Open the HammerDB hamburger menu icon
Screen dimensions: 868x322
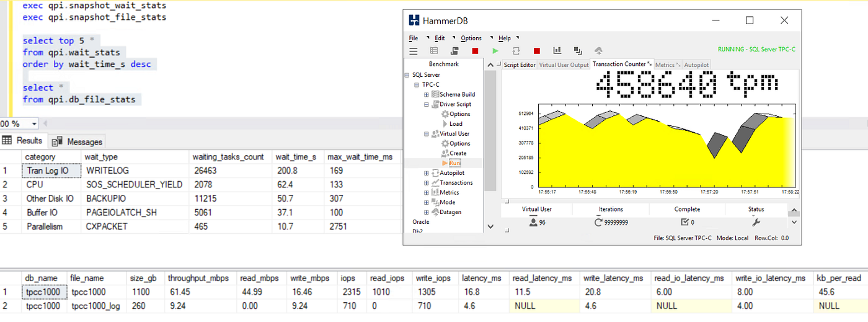coord(414,51)
